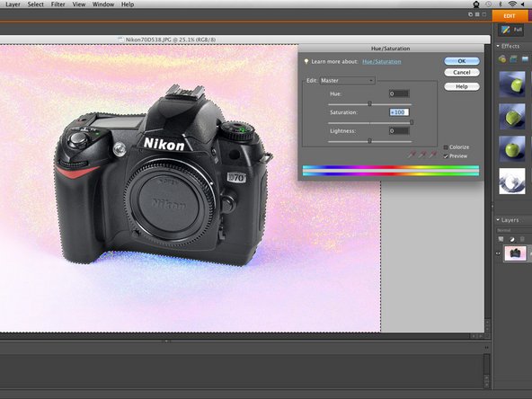Open the Window menu
The width and height of the screenshot is (532, 399).
pyautogui.click(x=103, y=4)
